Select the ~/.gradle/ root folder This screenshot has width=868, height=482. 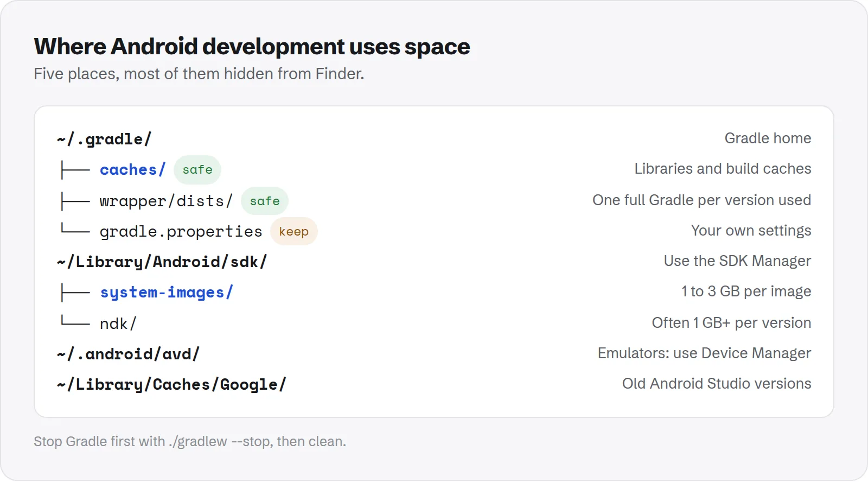pos(104,139)
